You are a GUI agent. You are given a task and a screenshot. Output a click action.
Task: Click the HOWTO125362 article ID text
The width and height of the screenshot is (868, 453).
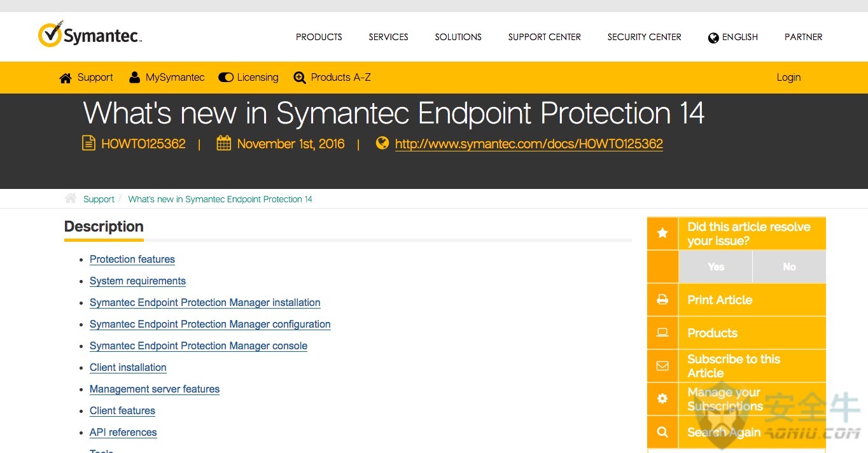(143, 144)
